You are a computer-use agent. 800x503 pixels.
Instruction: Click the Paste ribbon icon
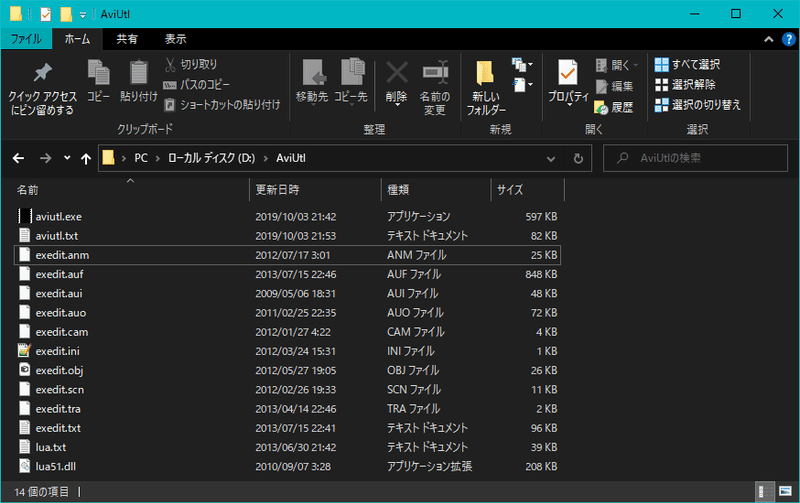tap(139, 81)
